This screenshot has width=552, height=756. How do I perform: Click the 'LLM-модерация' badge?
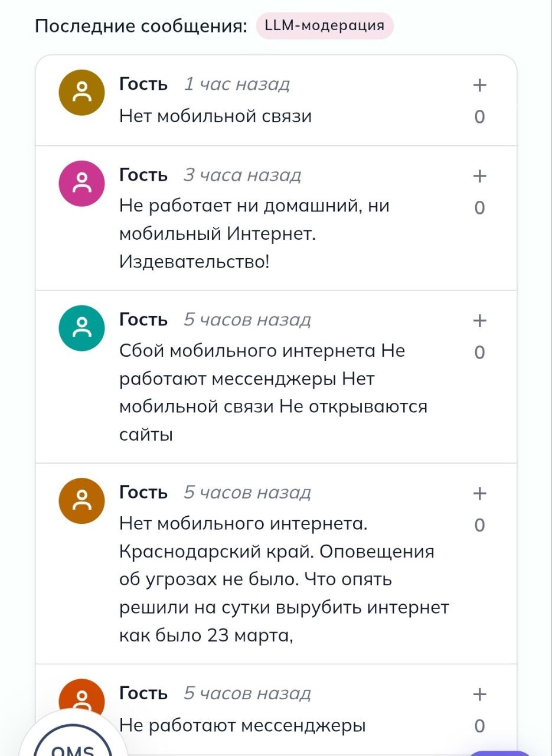(325, 26)
